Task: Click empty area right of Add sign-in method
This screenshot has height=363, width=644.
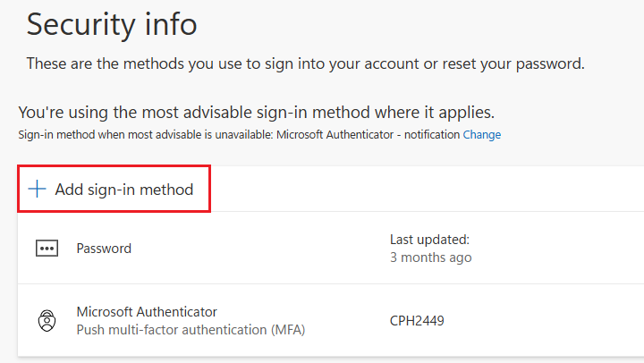Action: coord(428,189)
